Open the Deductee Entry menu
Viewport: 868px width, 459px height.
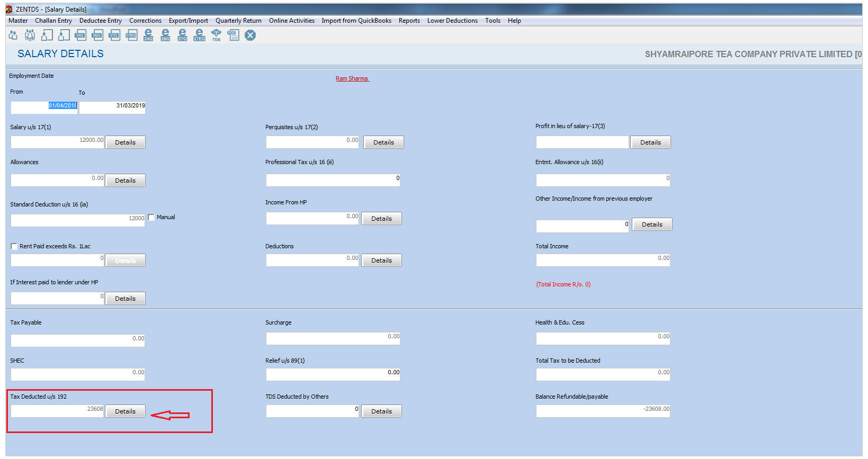pos(101,21)
